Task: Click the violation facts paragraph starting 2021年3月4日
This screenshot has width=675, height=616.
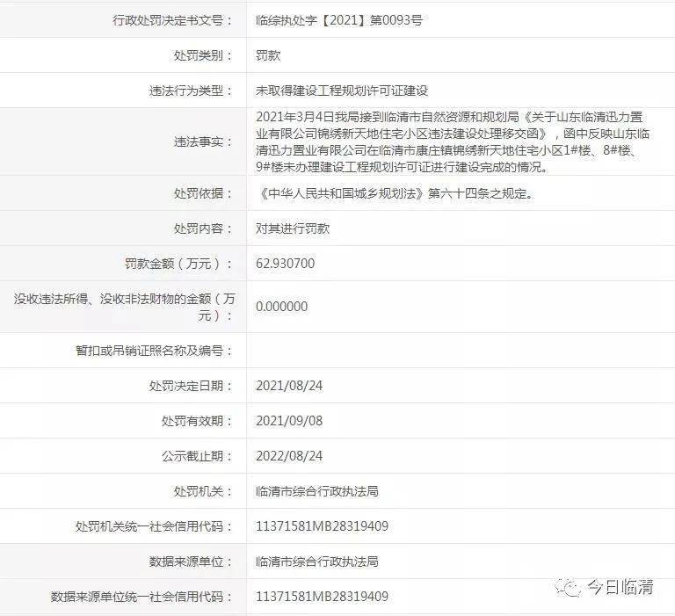Action: (x=452, y=141)
